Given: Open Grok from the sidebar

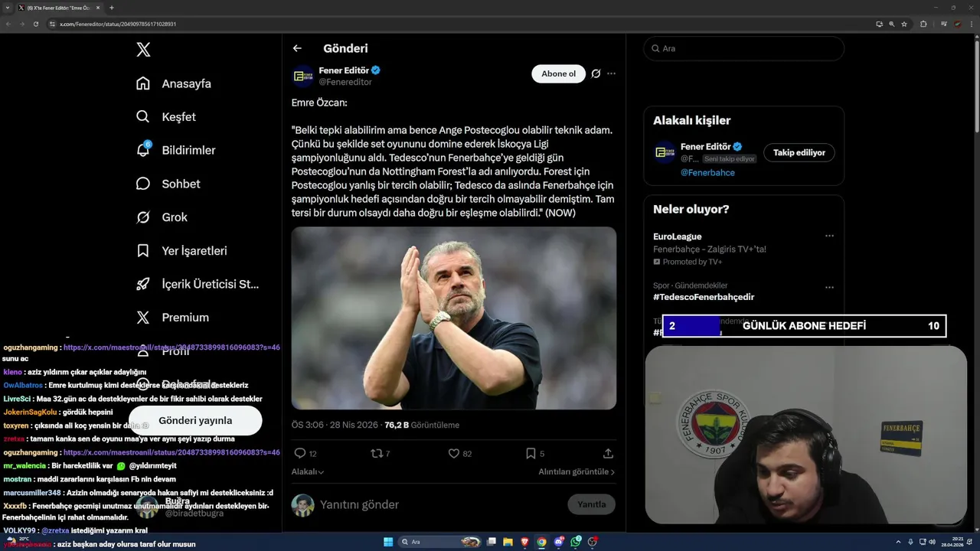Looking at the screenshot, I should coord(162,217).
